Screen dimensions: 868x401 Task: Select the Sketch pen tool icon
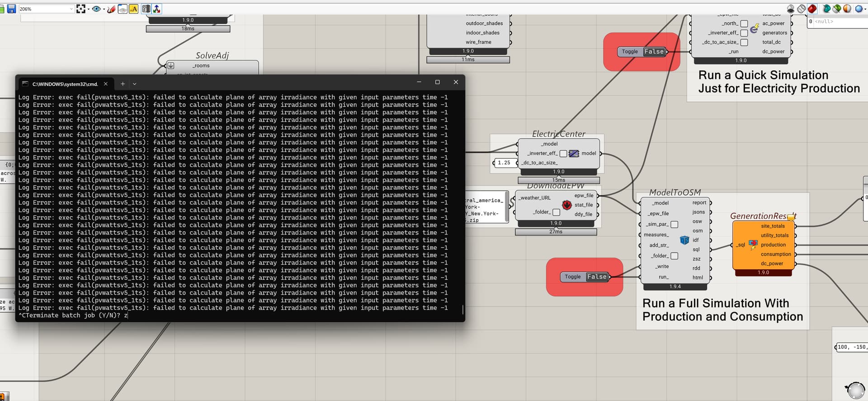pyautogui.click(x=111, y=9)
